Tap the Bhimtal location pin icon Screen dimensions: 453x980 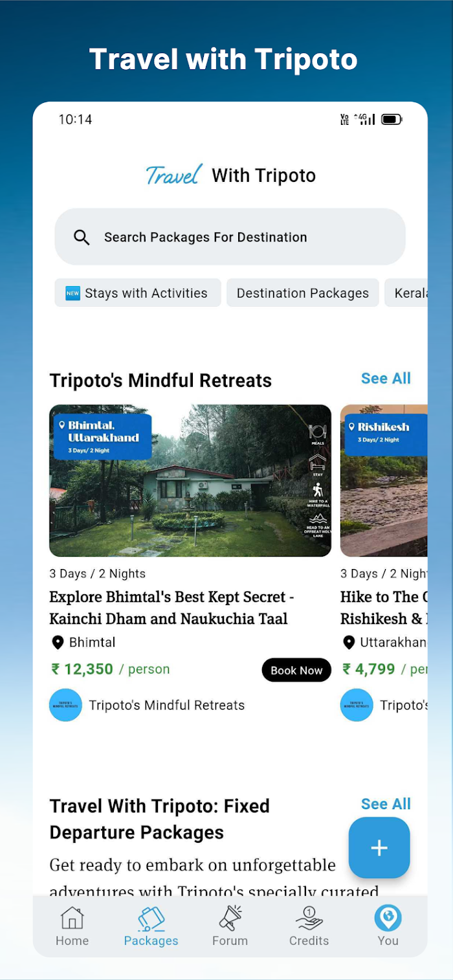(x=58, y=642)
